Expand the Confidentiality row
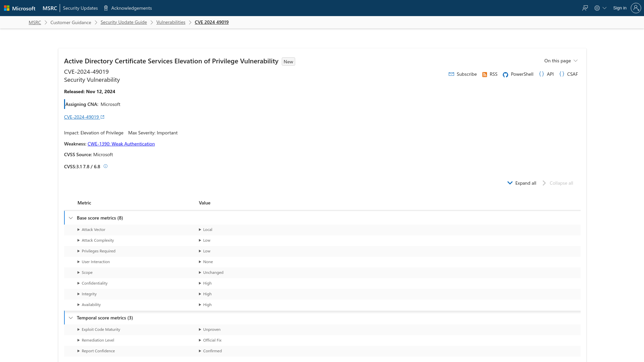 click(78, 283)
